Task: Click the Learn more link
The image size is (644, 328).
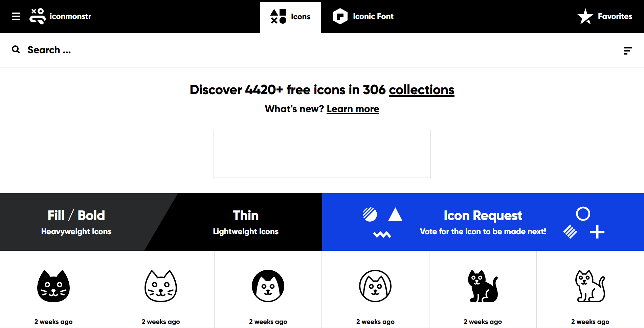Action: click(353, 109)
